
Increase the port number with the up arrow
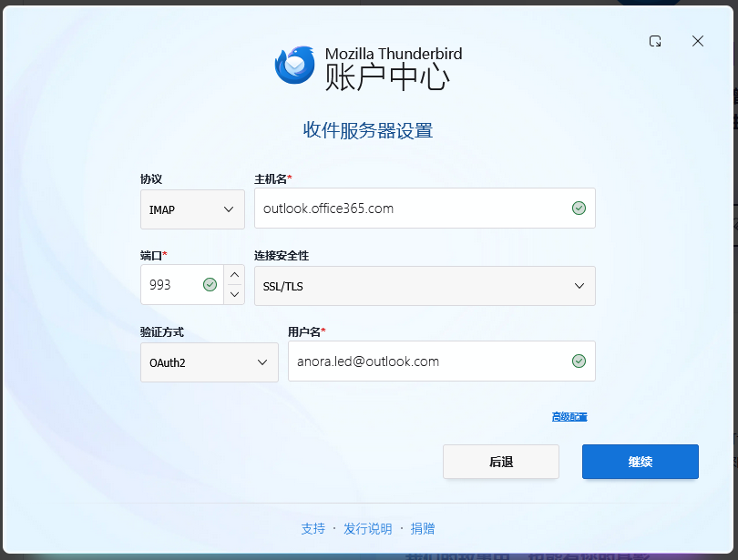click(234, 275)
